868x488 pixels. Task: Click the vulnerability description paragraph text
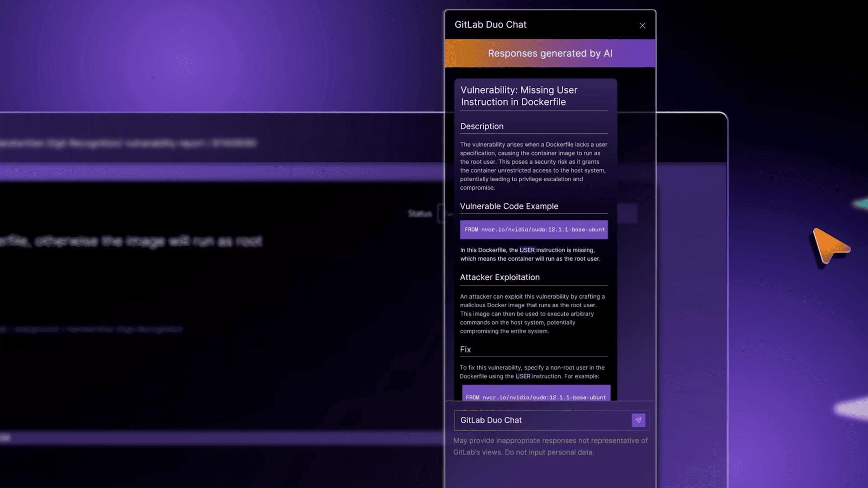[533, 166]
